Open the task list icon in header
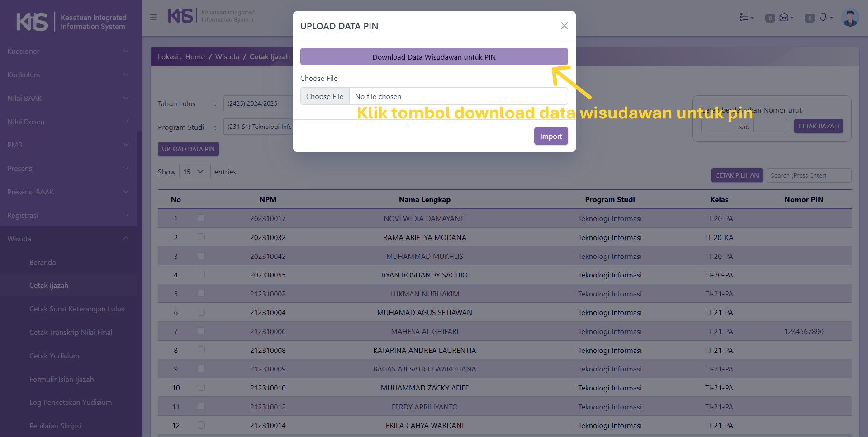Viewport: 868px width, 437px height. (745, 17)
